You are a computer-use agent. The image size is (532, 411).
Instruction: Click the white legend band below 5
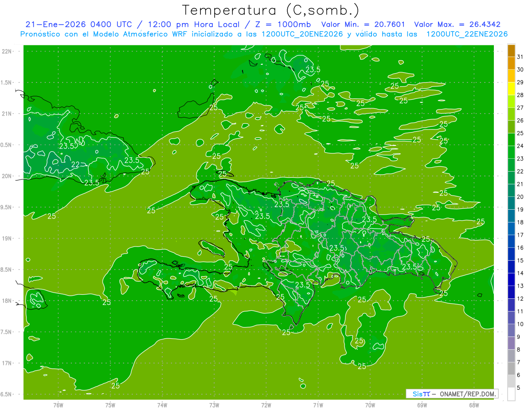pos(511,394)
